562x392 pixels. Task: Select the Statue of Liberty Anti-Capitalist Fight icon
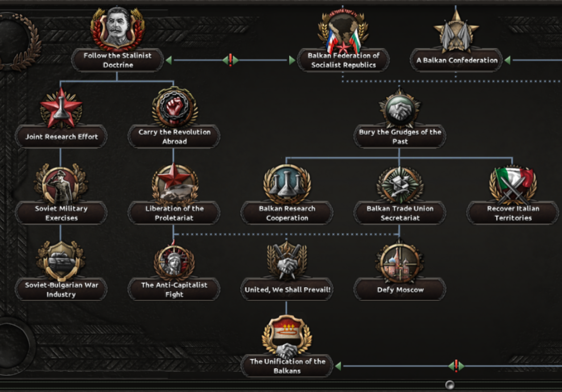tap(174, 260)
